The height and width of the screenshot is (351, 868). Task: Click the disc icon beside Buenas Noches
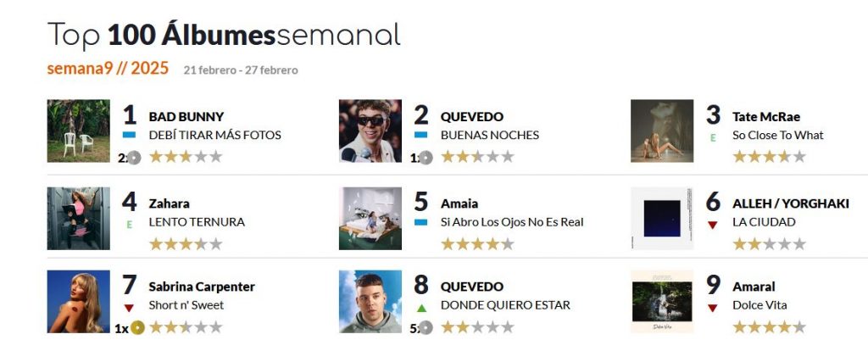point(426,158)
